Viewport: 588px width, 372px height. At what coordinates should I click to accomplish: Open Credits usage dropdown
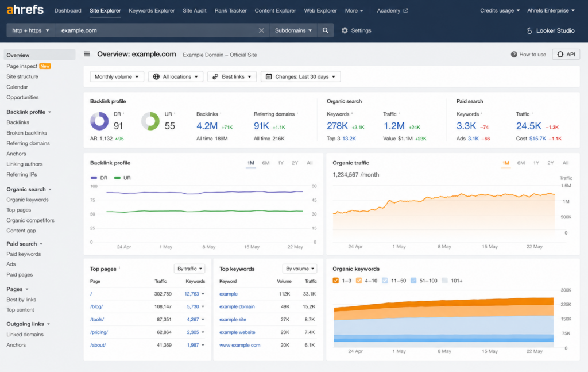coord(500,10)
